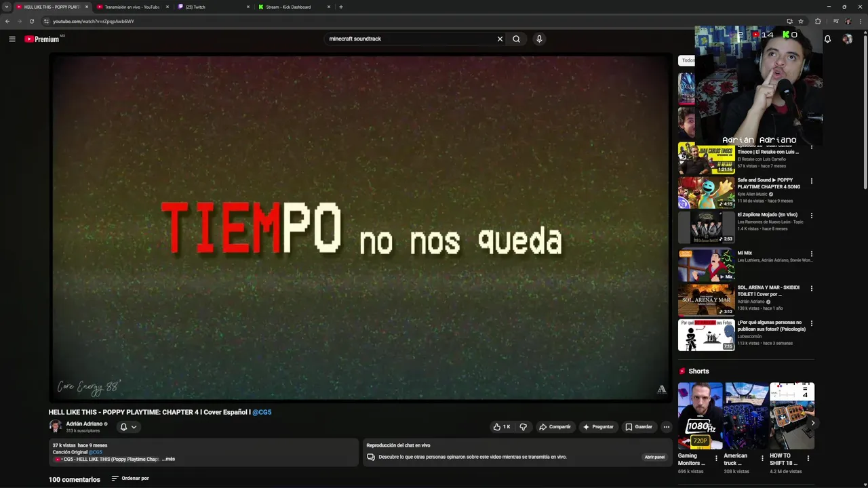The width and height of the screenshot is (868, 488).
Task: Click the Compartir share button
Action: pyautogui.click(x=555, y=427)
